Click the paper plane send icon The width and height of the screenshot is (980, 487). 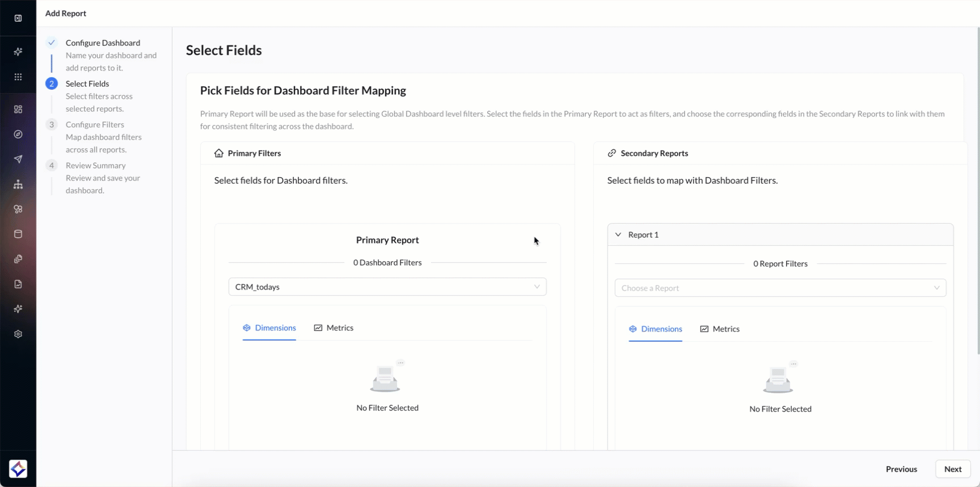[18, 159]
